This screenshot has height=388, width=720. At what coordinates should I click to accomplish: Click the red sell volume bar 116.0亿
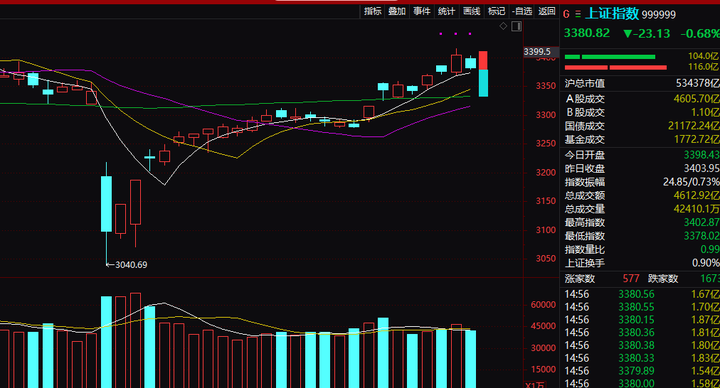tap(615, 67)
